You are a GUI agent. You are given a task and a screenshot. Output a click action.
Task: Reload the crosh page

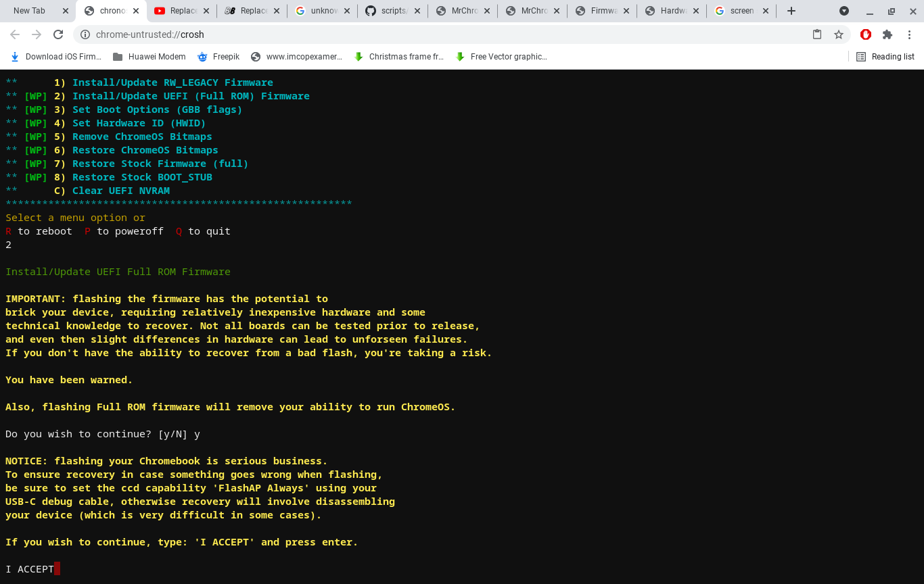pos(58,34)
